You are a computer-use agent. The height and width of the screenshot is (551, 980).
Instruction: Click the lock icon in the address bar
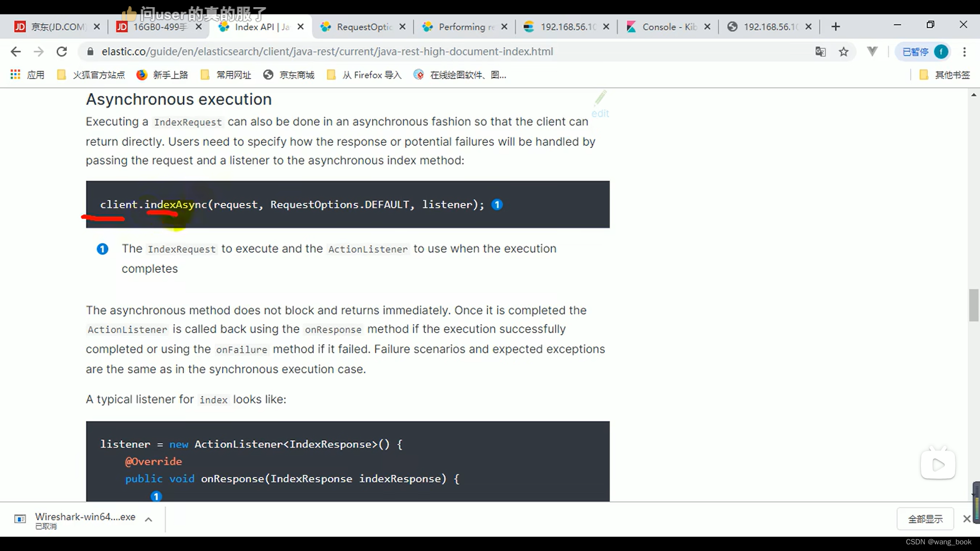pos(90,52)
